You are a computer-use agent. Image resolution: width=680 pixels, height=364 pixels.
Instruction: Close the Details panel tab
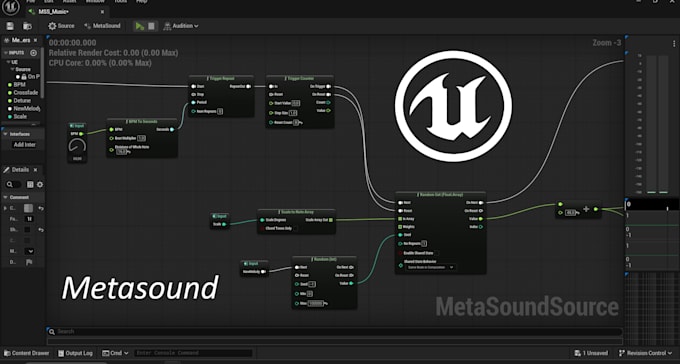pos(36,170)
